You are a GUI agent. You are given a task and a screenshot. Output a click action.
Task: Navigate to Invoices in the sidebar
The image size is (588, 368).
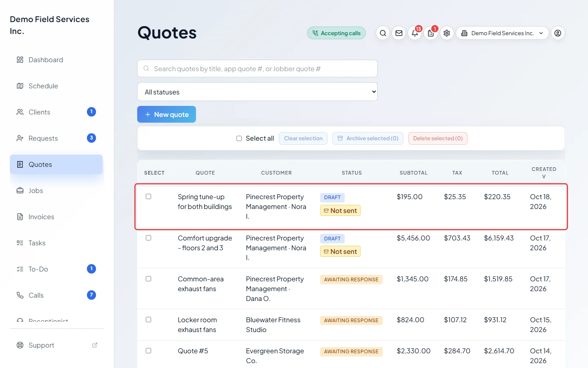(x=56, y=217)
